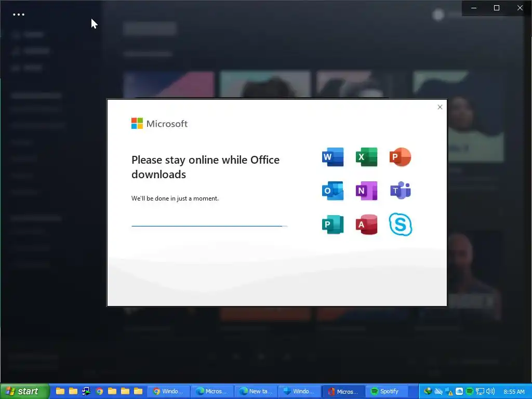Launch Chrome from quick launch bar
Screen dimensions: 532x399
click(99, 391)
